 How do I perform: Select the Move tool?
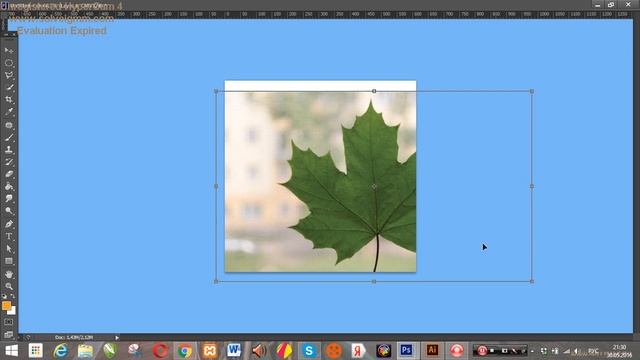click(9, 51)
